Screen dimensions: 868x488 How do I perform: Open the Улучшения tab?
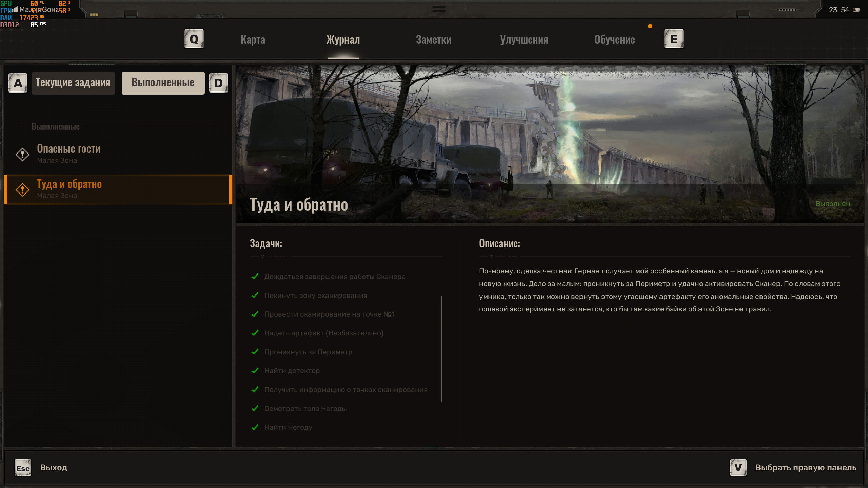click(x=524, y=40)
